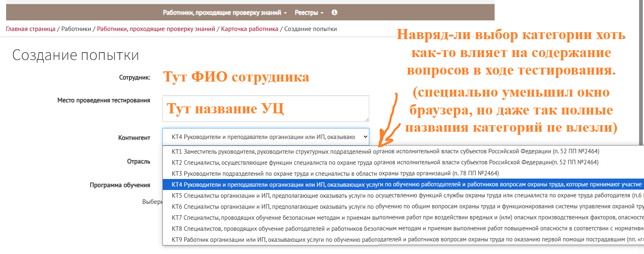
Task: Open Работники, проходящие проверку знаний breadcrumb link
Action: click(x=156, y=29)
